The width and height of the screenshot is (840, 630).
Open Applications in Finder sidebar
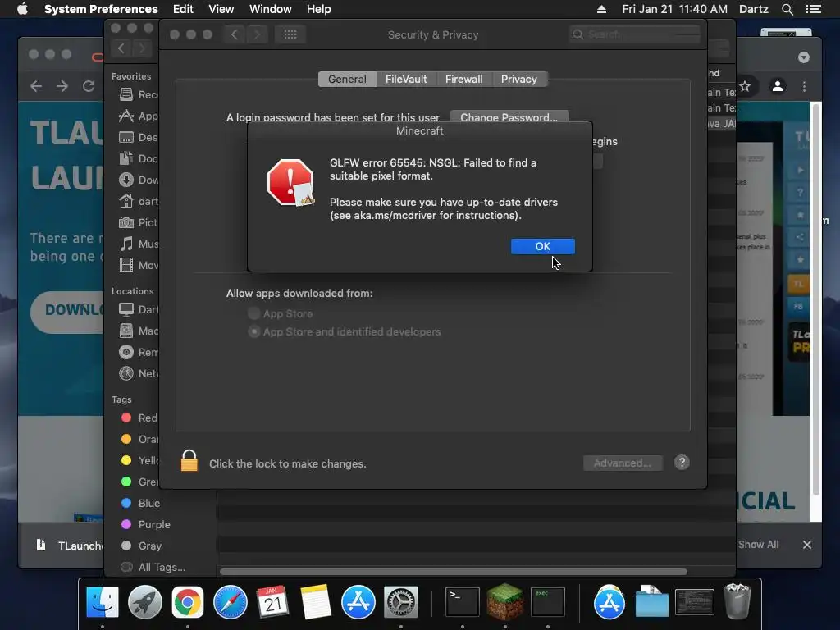click(x=139, y=116)
